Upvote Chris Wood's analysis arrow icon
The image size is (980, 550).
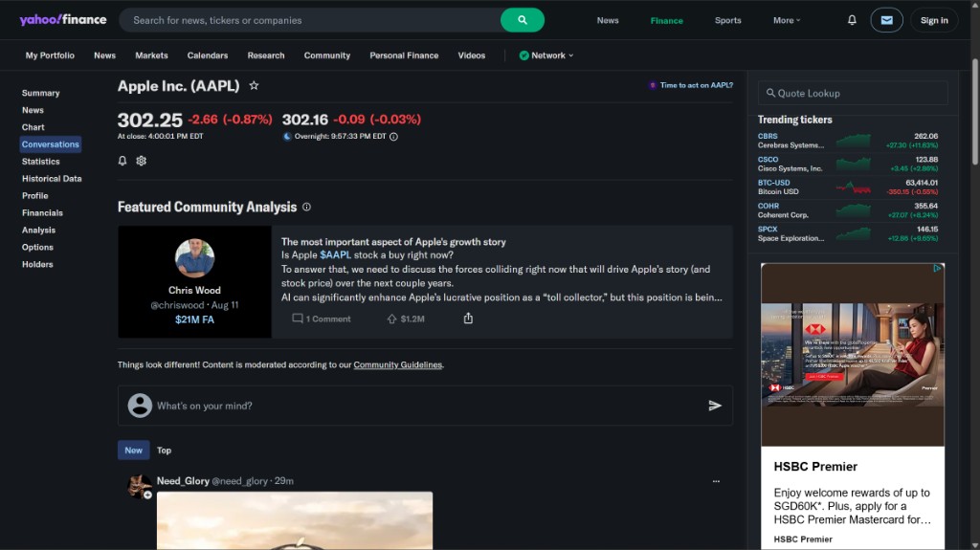[391, 319]
